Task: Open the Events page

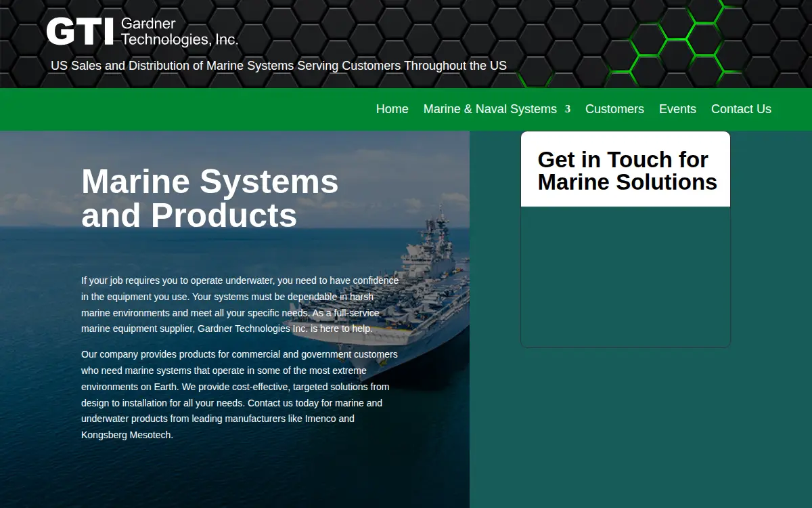Action: 677,109
